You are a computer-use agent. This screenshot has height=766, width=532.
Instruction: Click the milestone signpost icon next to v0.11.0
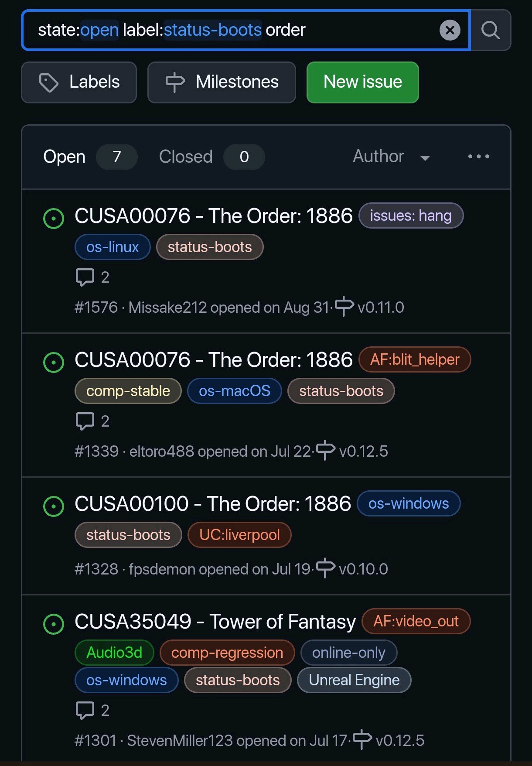(344, 306)
